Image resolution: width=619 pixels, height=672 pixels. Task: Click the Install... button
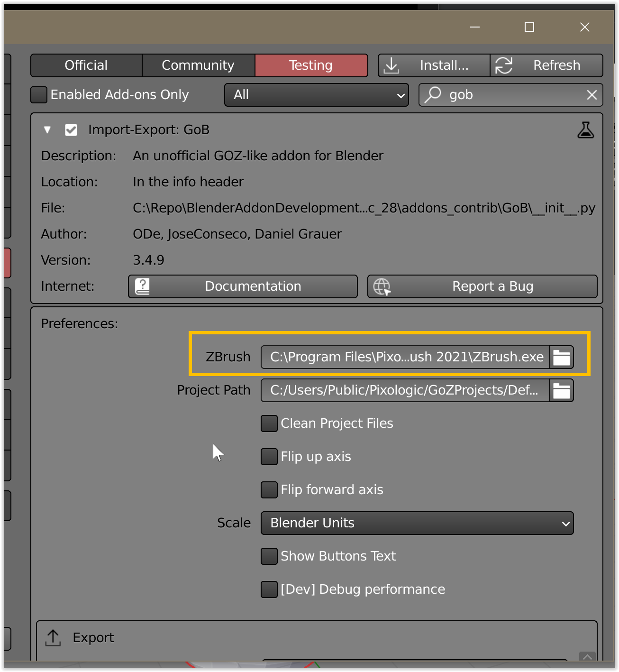(434, 65)
